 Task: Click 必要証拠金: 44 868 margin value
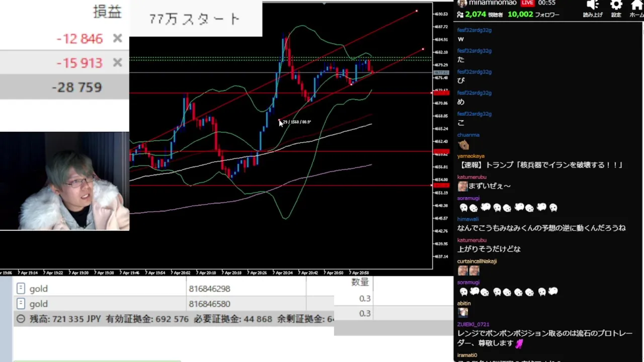pyautogui.click(x=232, y=319)
